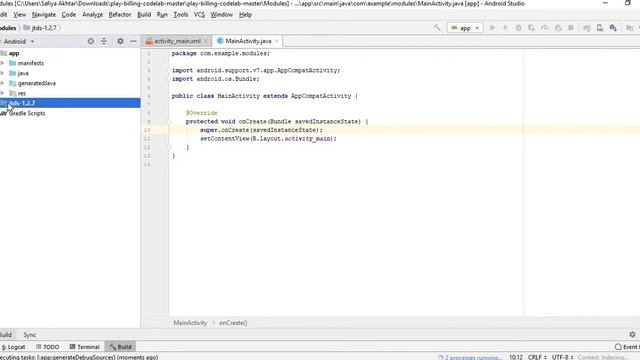Click the Run with Coverage icon

pyautogui.click(x=531, y=28)
